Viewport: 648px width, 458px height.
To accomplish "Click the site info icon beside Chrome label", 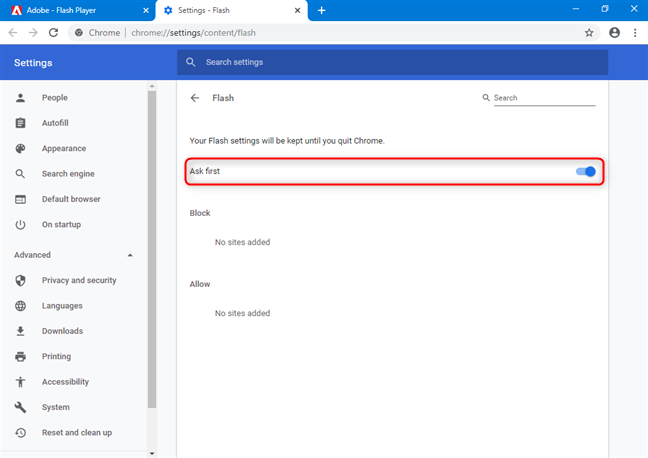I will point(79,33).
